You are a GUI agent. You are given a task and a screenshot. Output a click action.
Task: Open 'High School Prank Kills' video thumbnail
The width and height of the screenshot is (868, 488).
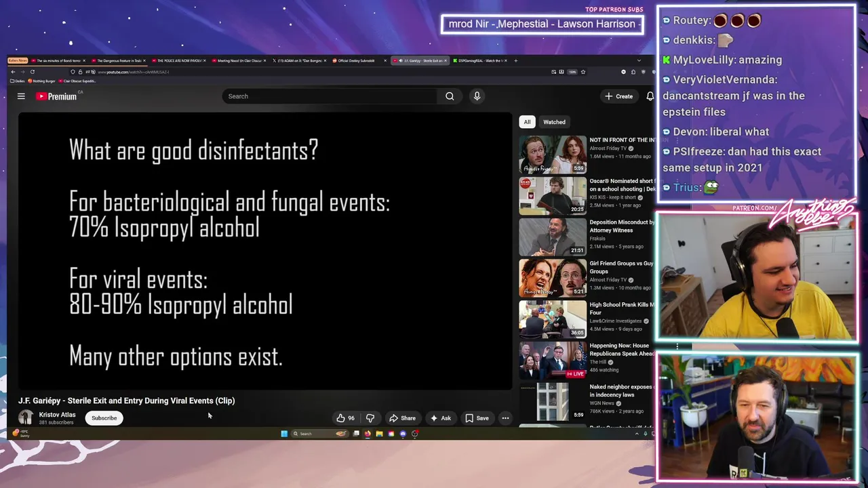pos(553,319)
